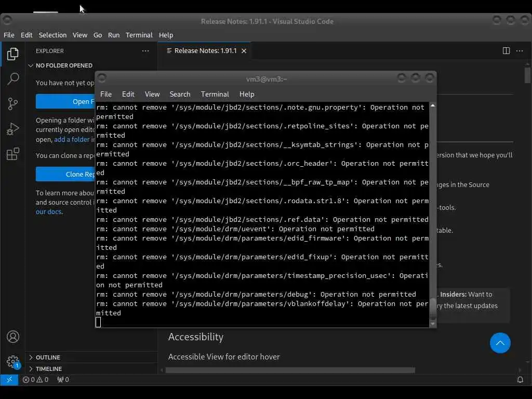The image size is (532, 399).
Task: Click the EXPLORER panel title
Action: [x=49, y=51]
